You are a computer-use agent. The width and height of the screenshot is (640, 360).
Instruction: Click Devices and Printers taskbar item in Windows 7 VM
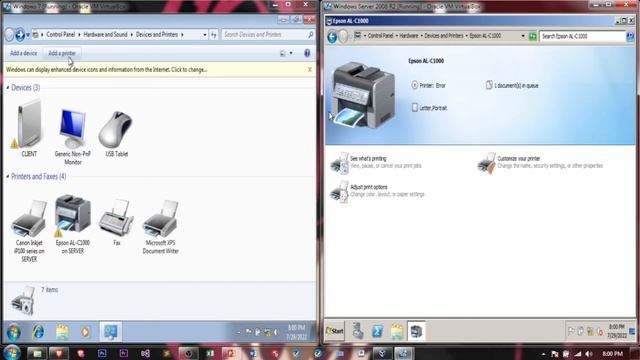pos(111,332)
